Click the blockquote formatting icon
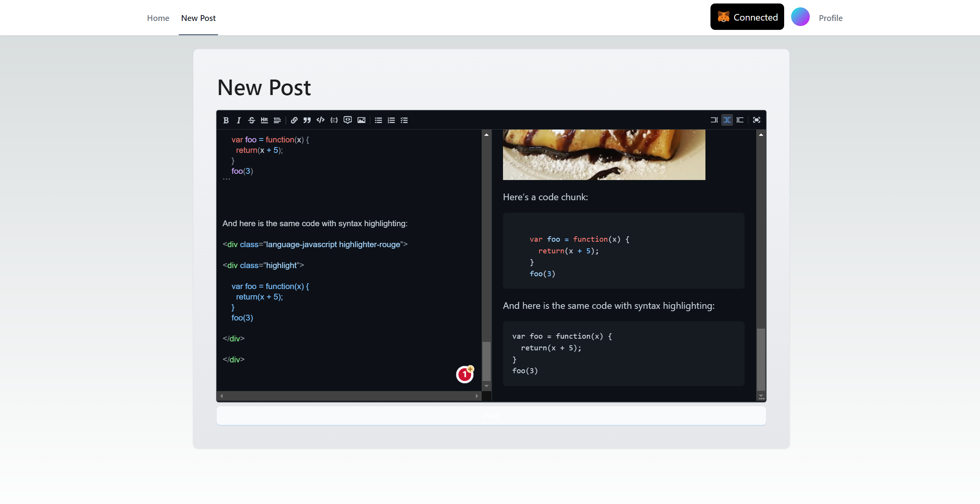 pos(306,120)
